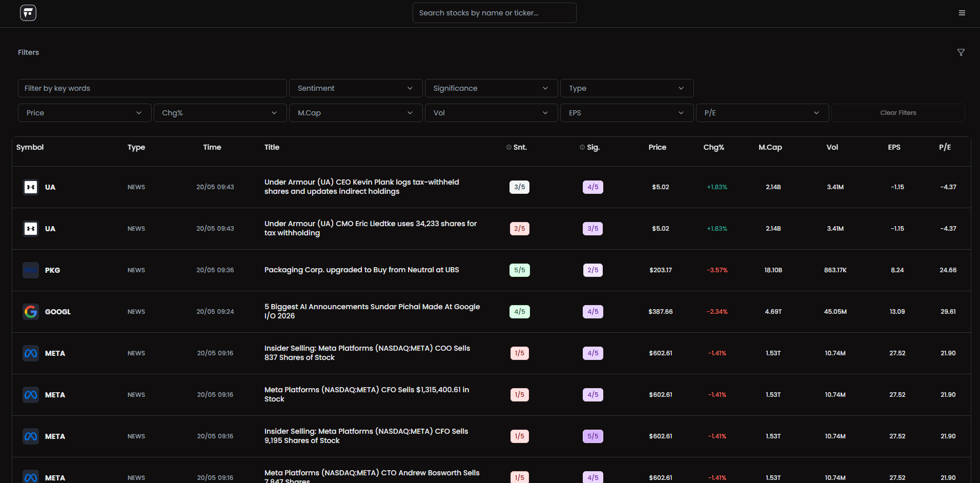Open Meta COO Sells 837 Shares article
Screen dimensions: 980x483
tap(367, 353)
